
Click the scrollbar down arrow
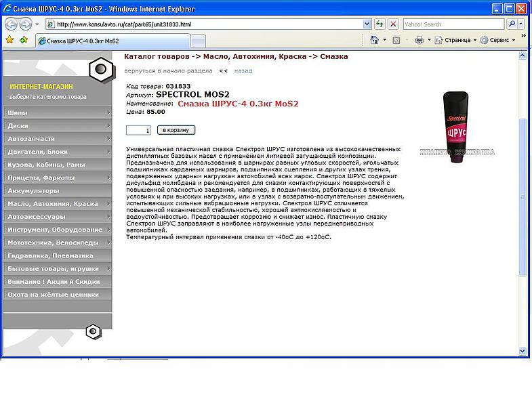tap(523, 351)
